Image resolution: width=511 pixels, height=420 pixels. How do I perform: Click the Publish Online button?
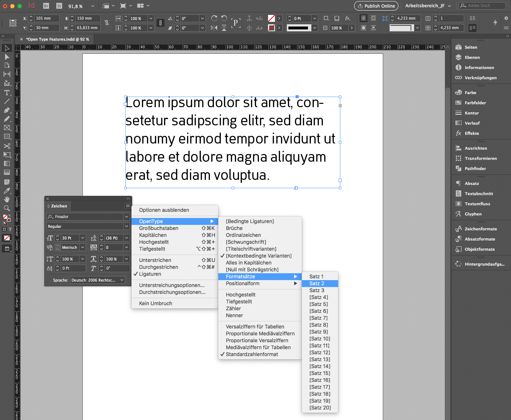coord(376,6)
